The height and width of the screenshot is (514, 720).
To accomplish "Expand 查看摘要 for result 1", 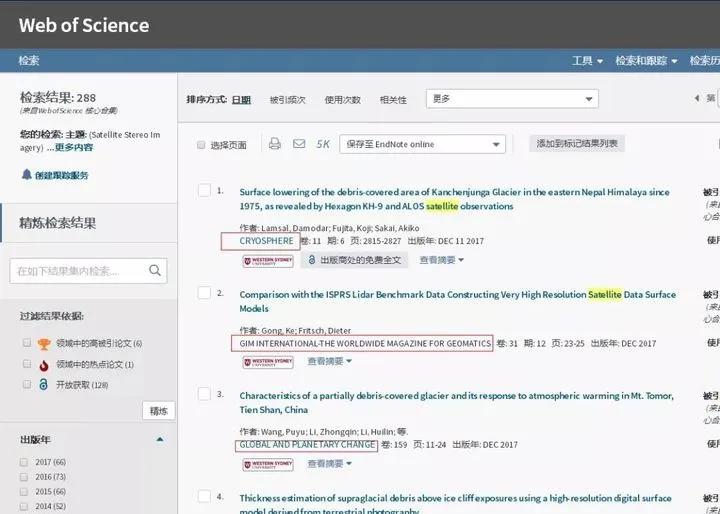I will click(x=442, y=260).
